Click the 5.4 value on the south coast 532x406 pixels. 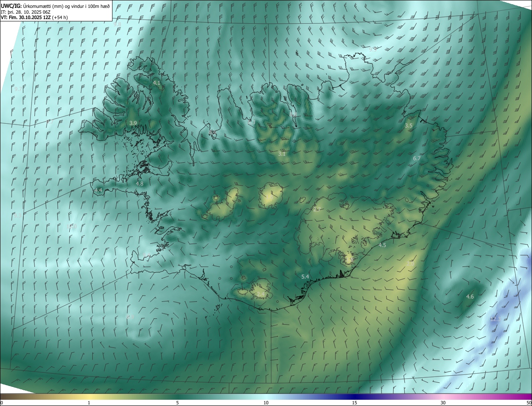click(305, 276)
